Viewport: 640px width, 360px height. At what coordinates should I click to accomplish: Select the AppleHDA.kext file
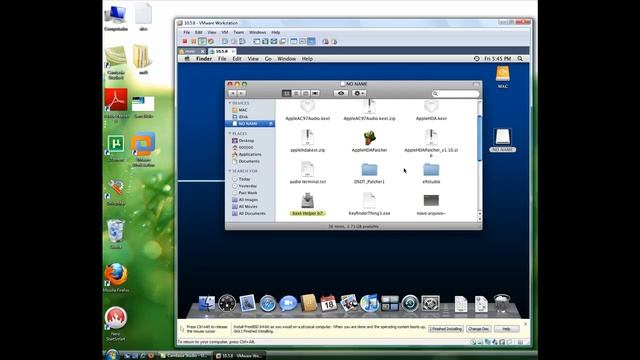tap(431, 107)
